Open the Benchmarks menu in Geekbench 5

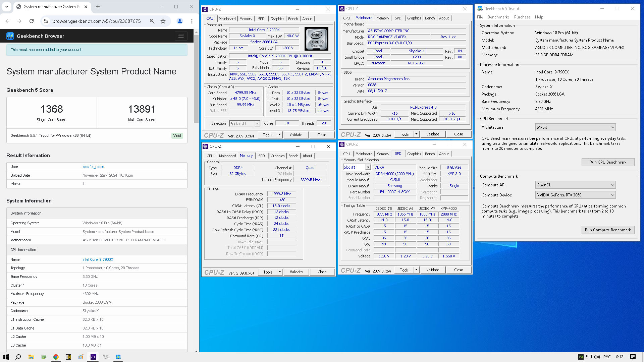pos(498,17)
